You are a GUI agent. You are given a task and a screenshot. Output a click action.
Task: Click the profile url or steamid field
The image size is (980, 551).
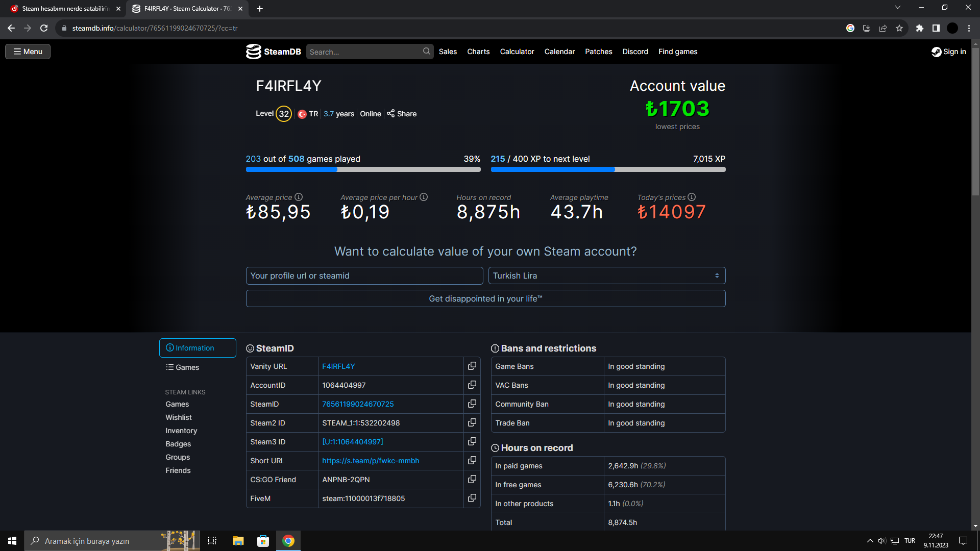tap(364, 275)
